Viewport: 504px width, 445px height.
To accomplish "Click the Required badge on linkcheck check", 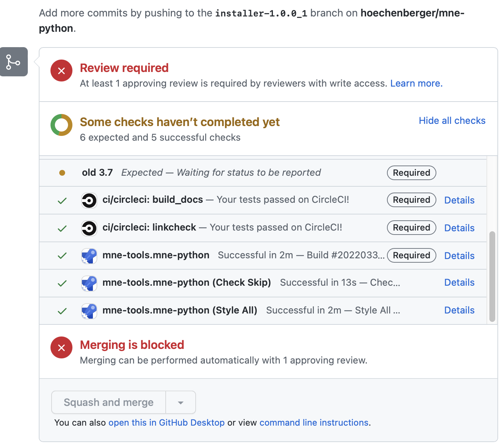I will tap(411, 227).
